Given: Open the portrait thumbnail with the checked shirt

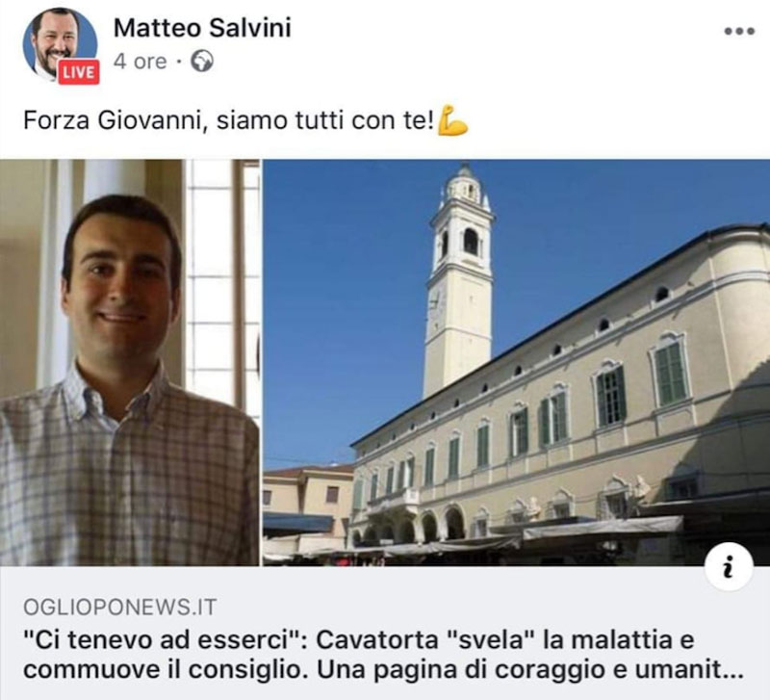Looking at the screenshot, I should click(x=130, y=363).
